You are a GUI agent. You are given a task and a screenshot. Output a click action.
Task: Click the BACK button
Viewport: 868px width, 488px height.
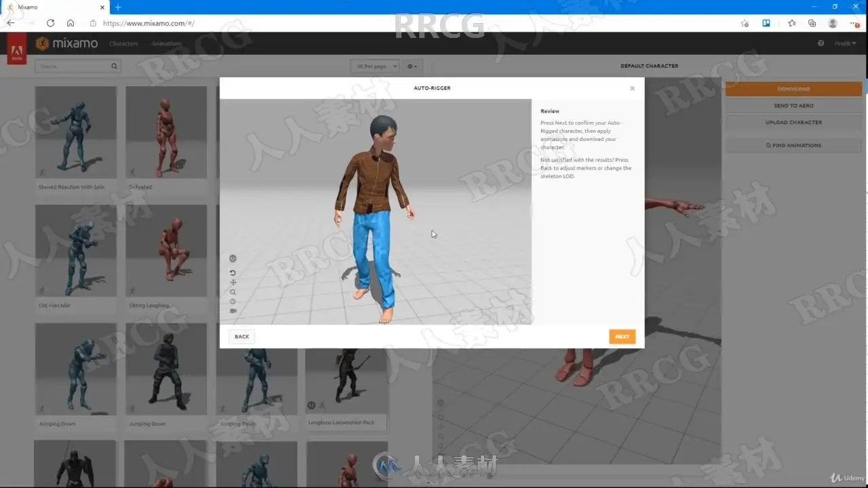pyautogui.click(x=242, y=337)
